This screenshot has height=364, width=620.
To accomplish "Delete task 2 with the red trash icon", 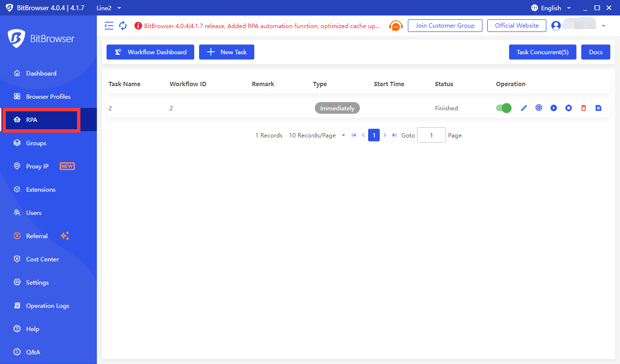I will 584,108.
